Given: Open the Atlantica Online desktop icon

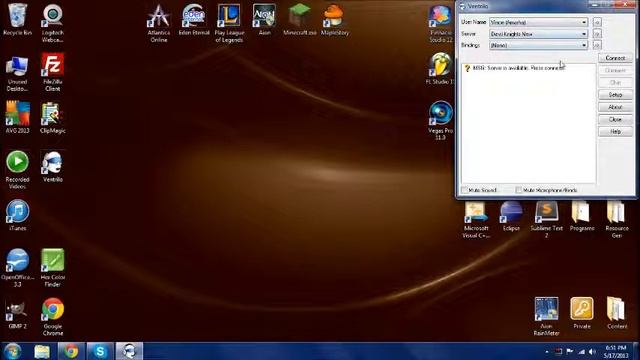Looking at the screenshot, I should [159, 23].
